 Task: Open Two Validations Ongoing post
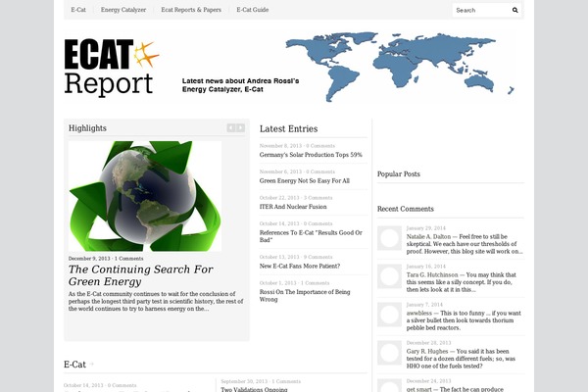254,389
